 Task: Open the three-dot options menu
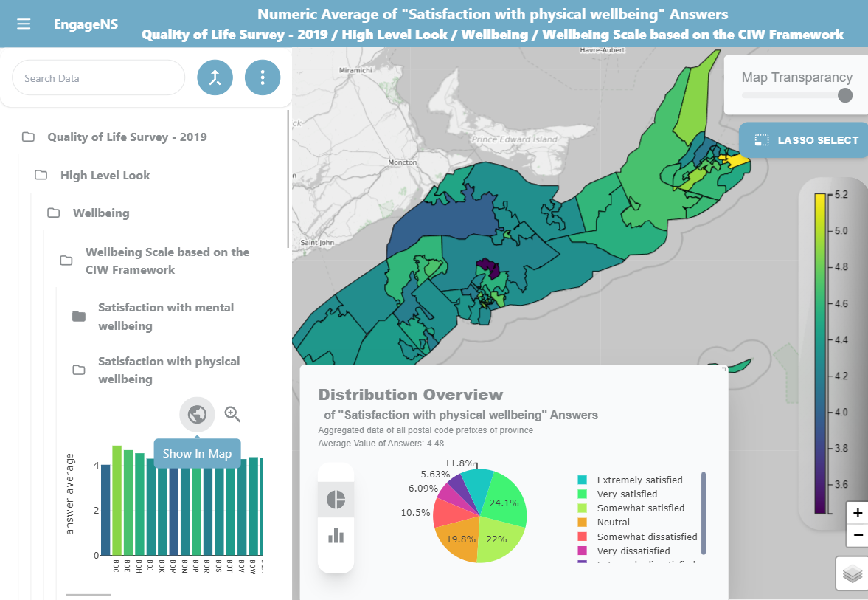tap(263, 77)
